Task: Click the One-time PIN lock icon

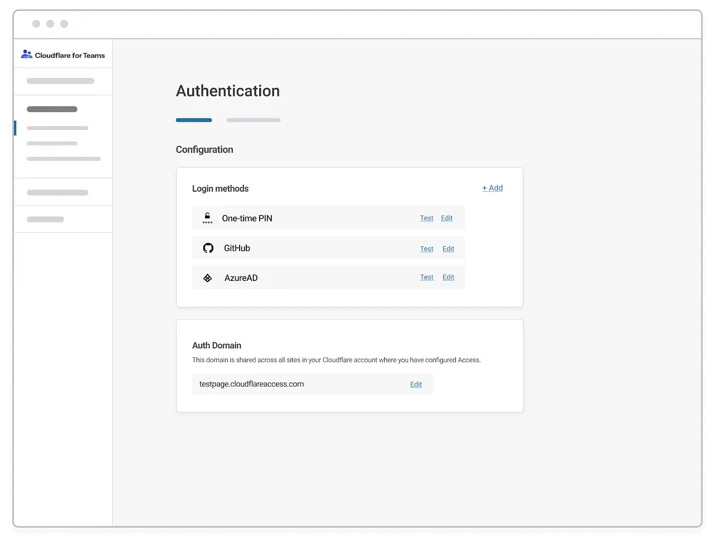Action: point(207,218)
